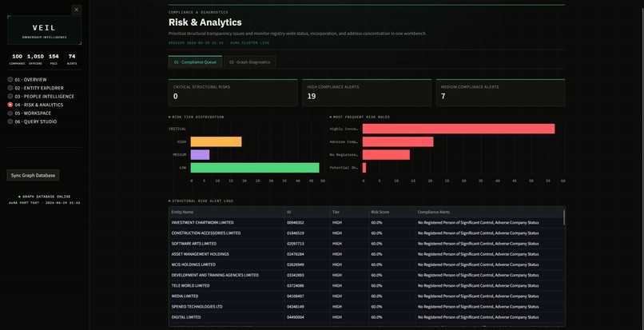644x330 pixels.
Task: Open the 01 - Compliance Queue tab
Action: tap(195, 62)
